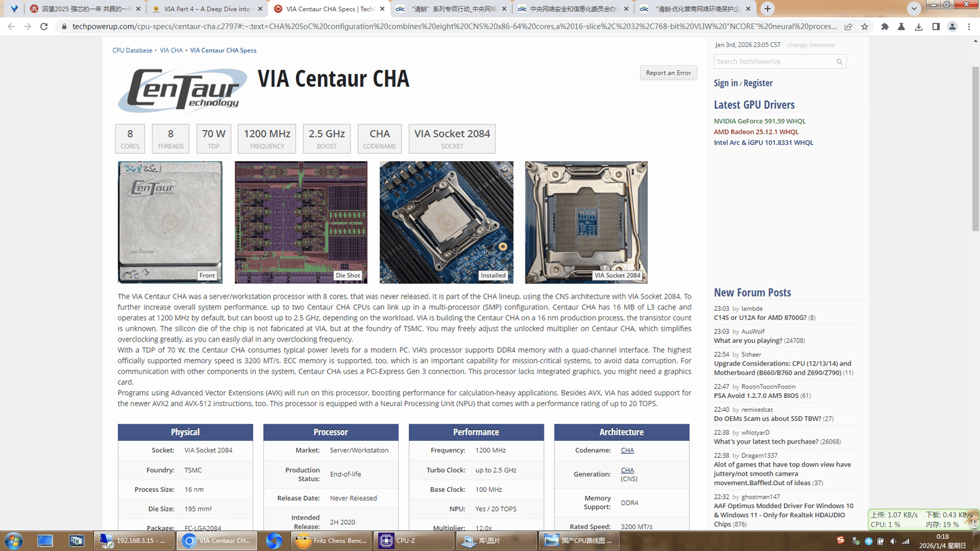Switch to Fritz Chess Benchmark in taskbar
980x551 pixels.
pyautogui.click(x=331, y=541)
